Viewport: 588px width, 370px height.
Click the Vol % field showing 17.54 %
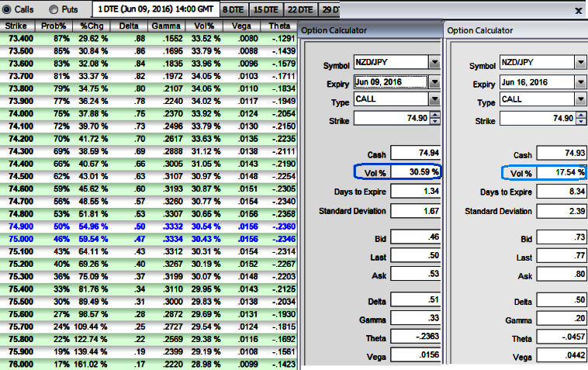point(562,172)
